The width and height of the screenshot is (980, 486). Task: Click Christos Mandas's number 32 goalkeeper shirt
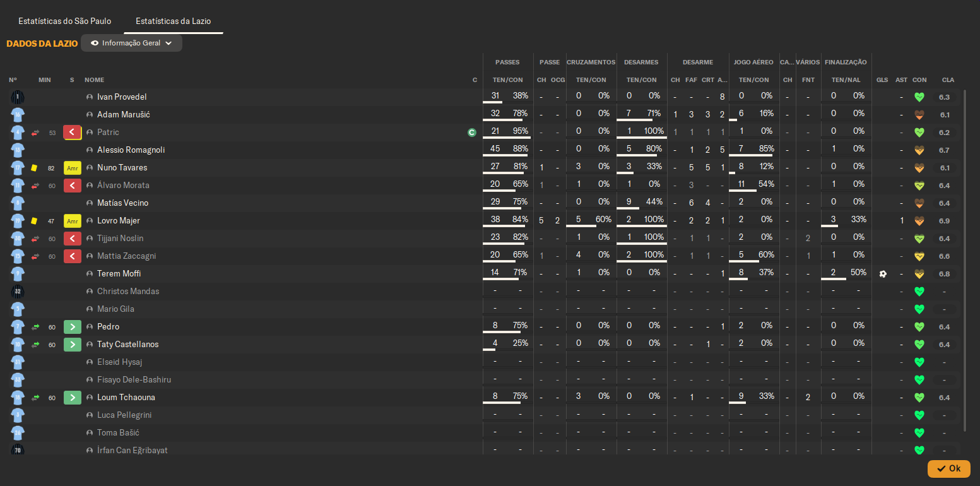point(18,292)
